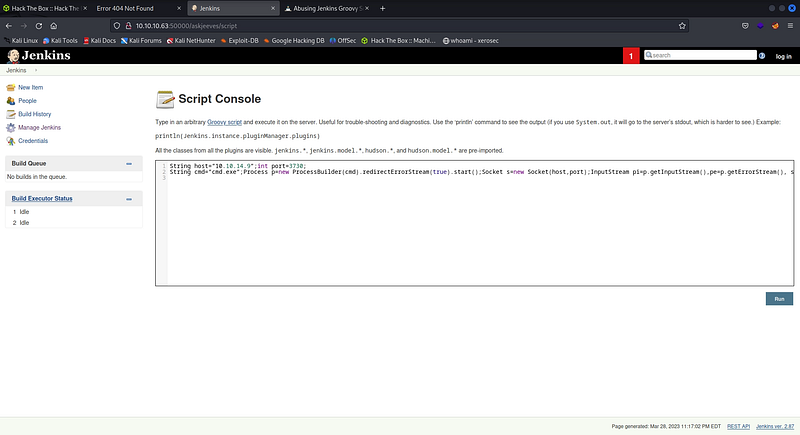Reload the page with the refresh icon
This screenshot has width=800, height=435.
[x=39, y=25]
